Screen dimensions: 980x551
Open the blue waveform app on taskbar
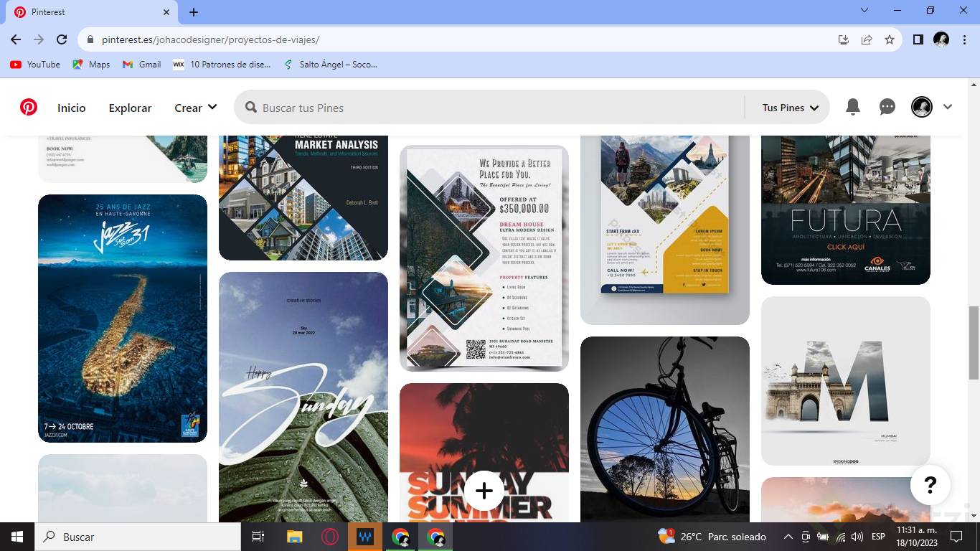point(365,537)
